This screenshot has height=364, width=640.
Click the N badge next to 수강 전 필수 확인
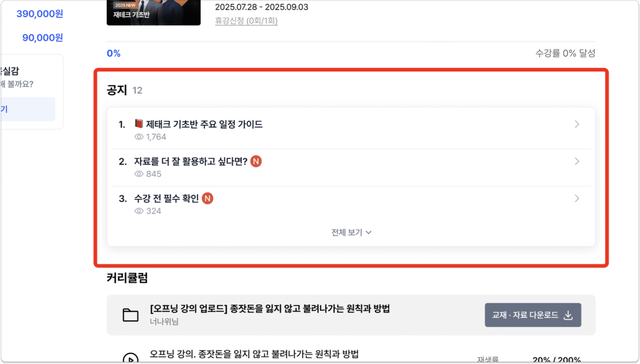[x=207, y=199]
